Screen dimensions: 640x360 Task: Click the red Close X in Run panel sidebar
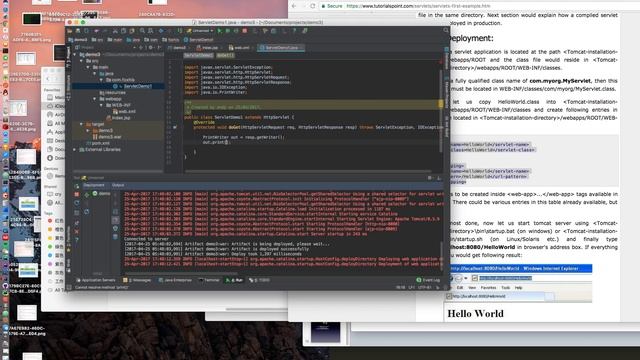coord(77,231)
